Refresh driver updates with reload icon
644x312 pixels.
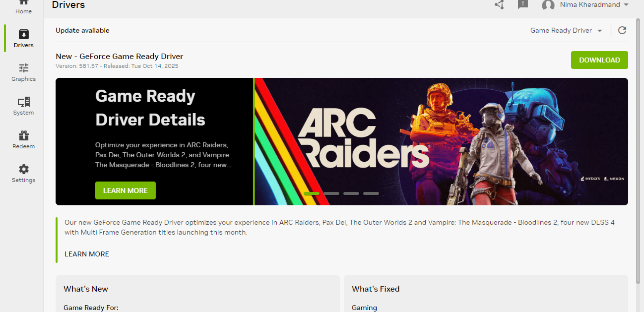click(622, 31)
